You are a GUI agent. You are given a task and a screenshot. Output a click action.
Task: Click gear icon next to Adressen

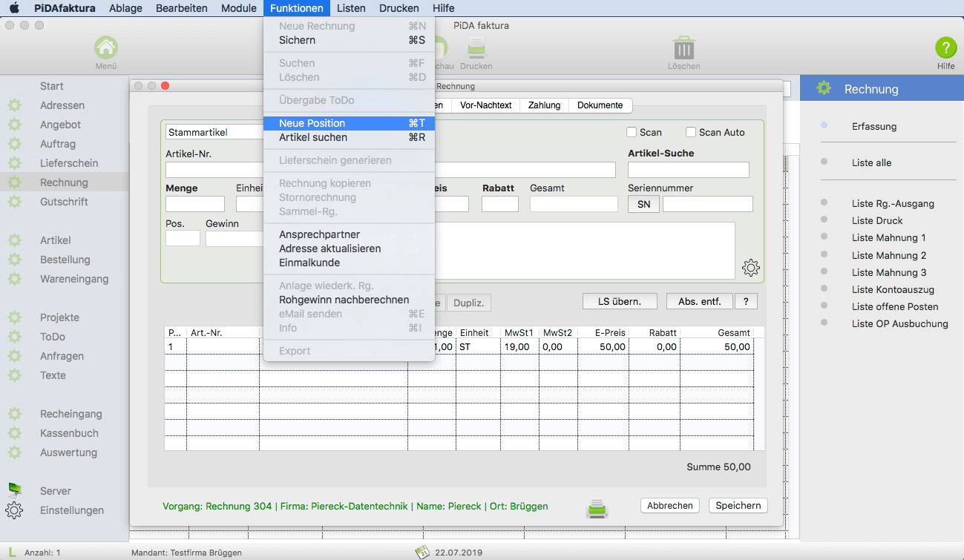[15, 105]
